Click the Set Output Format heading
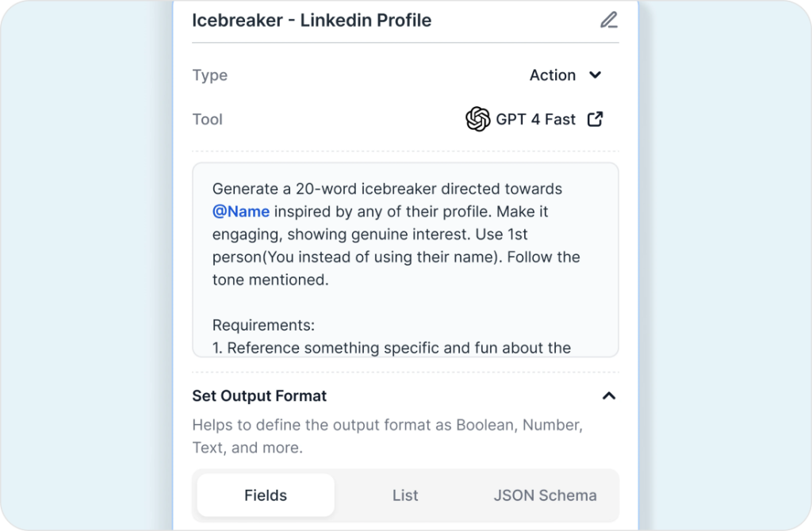Image resolution: width=812 pixels, height=531 pixels. pos(259,395)
